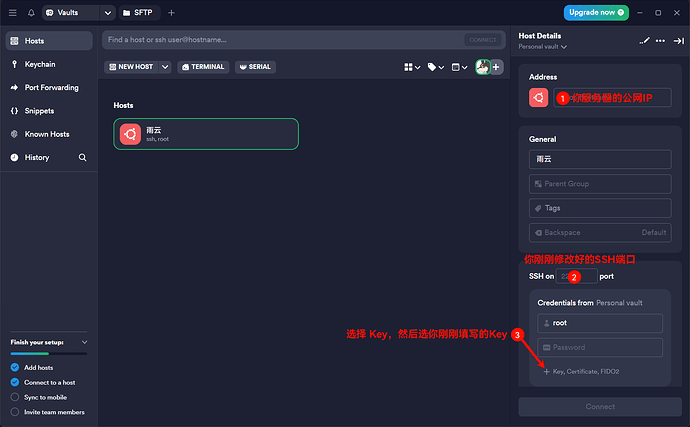The width and height of the screenshot is (690, 427).
Task: Expand the NEW HOST dropdown arrow
Action: (x=165, y=67)
